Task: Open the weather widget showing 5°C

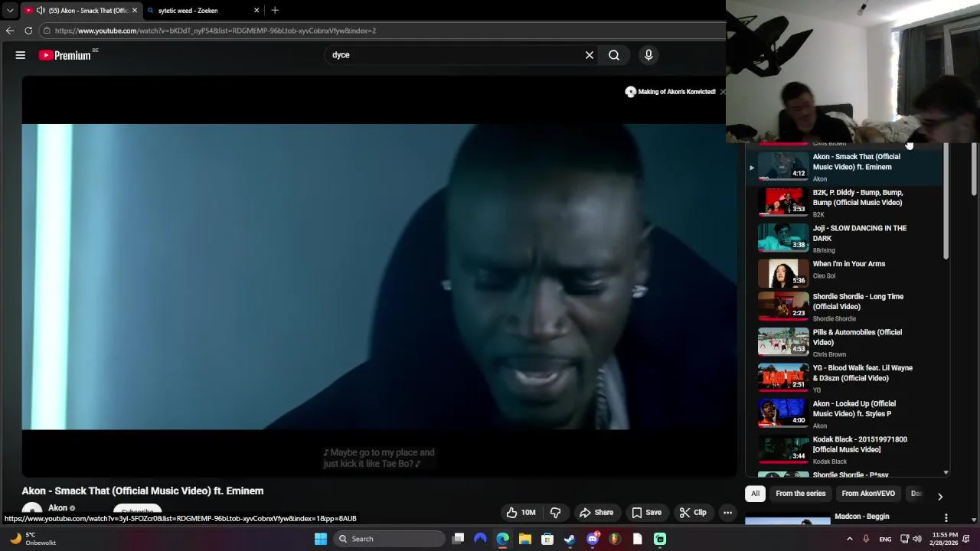Action: [x=32, y=539]
